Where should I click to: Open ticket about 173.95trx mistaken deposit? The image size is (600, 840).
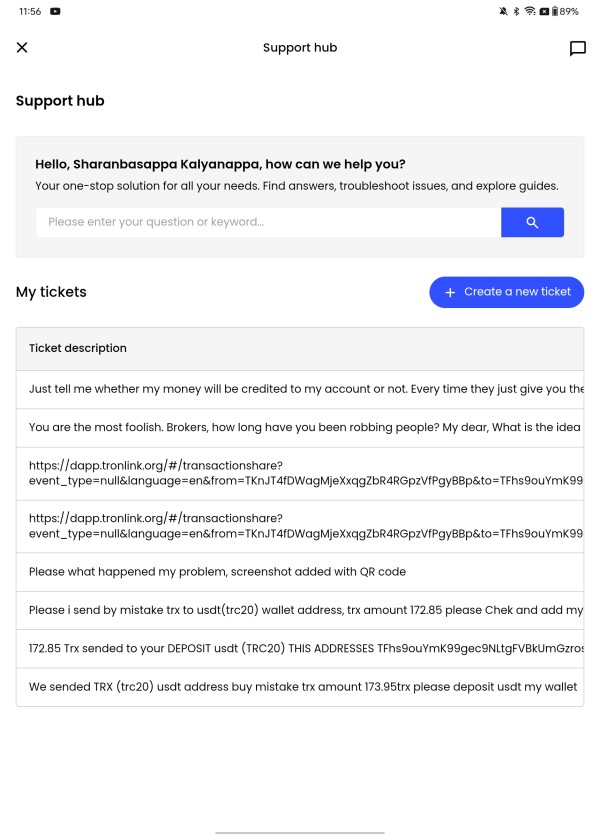click(300, 687)
